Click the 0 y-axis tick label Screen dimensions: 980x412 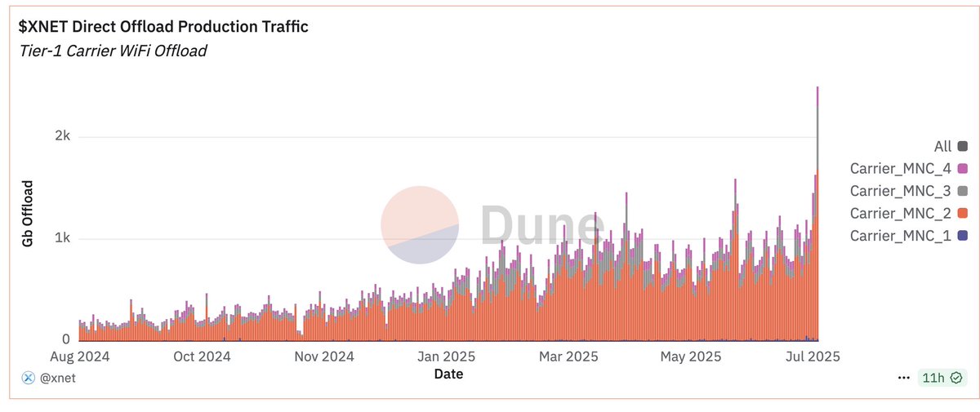66,339
